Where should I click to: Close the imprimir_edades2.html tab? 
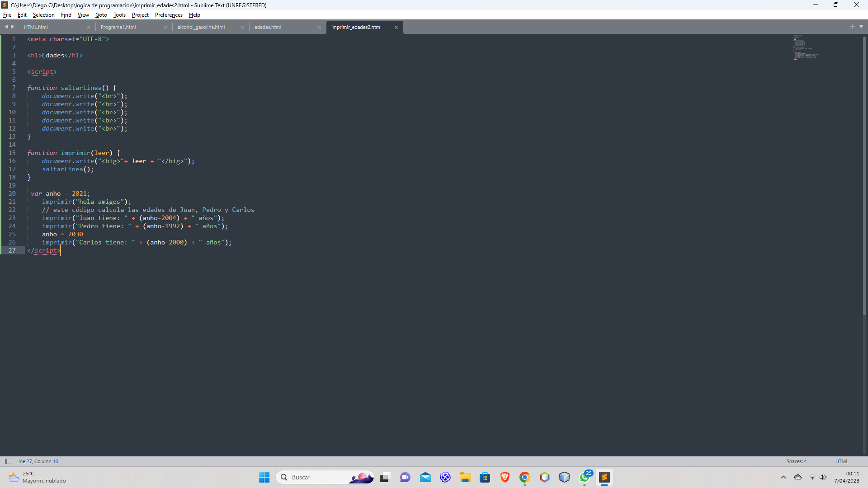tap(396, 27)
